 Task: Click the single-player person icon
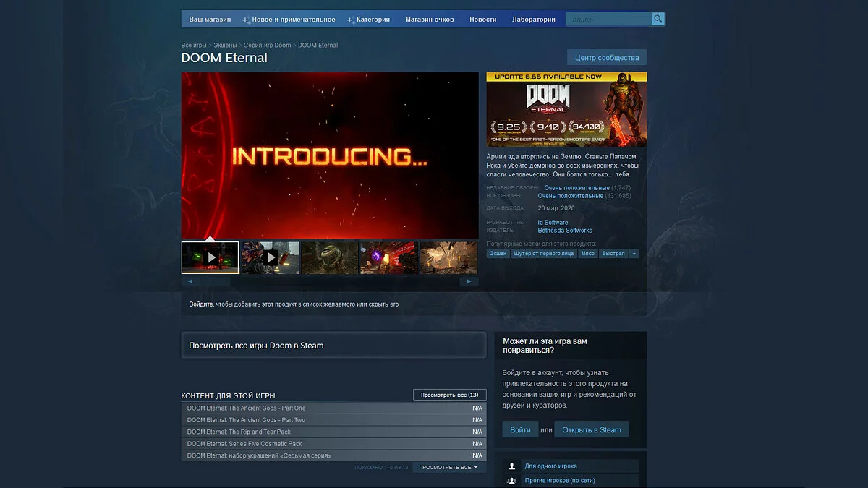point(512,466)
